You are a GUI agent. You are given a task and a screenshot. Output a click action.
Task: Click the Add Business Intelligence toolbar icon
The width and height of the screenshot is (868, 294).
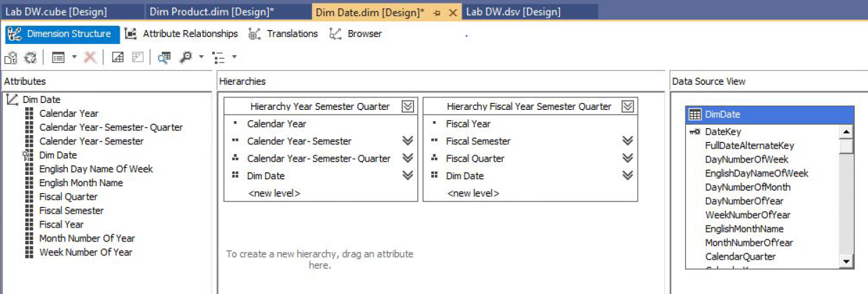click(11, 57)
